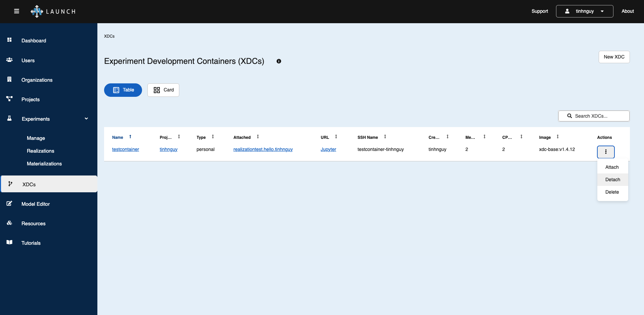
Task: Open the Jupyter URL link
Action: point(328,149)
